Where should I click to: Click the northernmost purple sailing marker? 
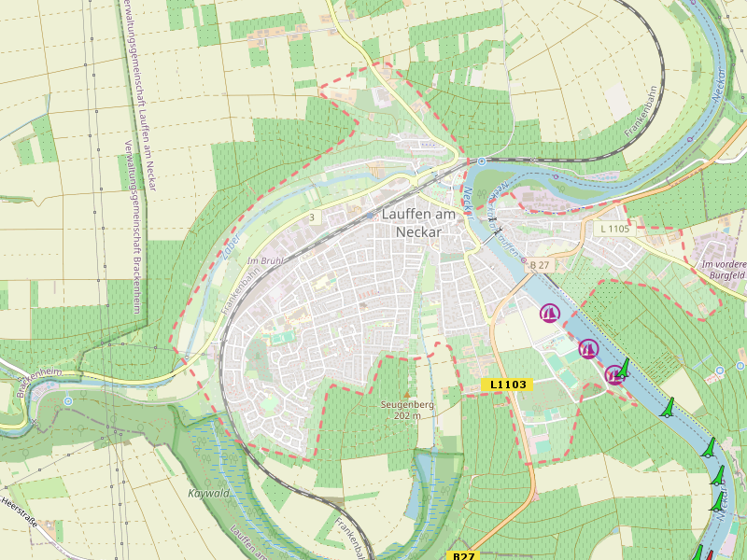(548, 314)
